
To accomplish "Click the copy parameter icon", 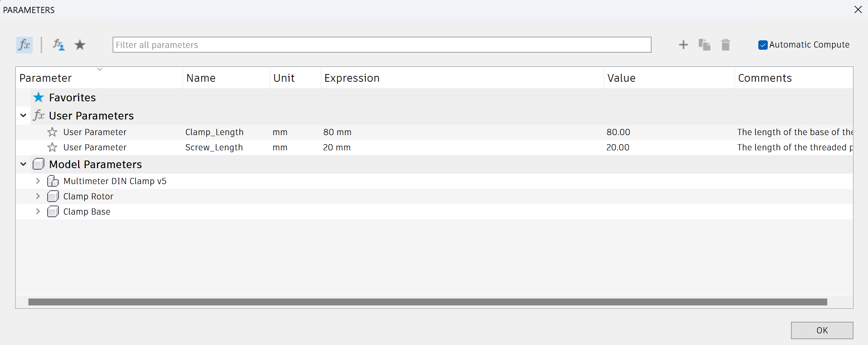I will tap(704, 45).
